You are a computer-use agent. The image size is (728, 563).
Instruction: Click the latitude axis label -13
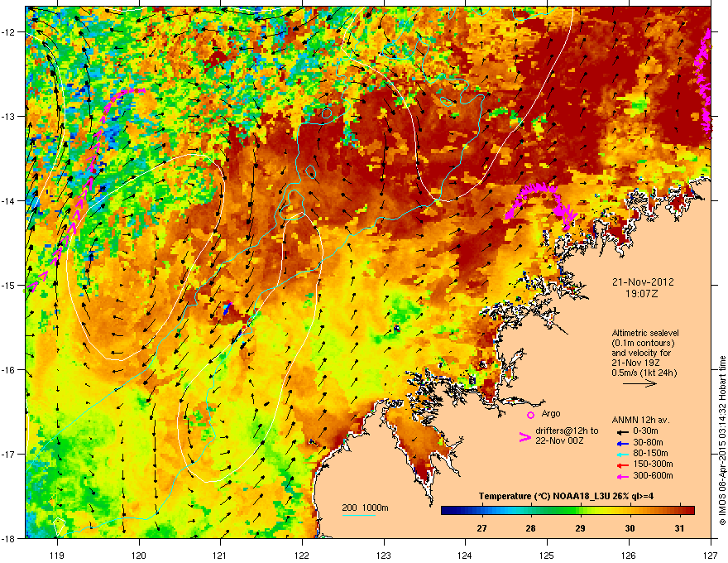[x=9, y=116]
